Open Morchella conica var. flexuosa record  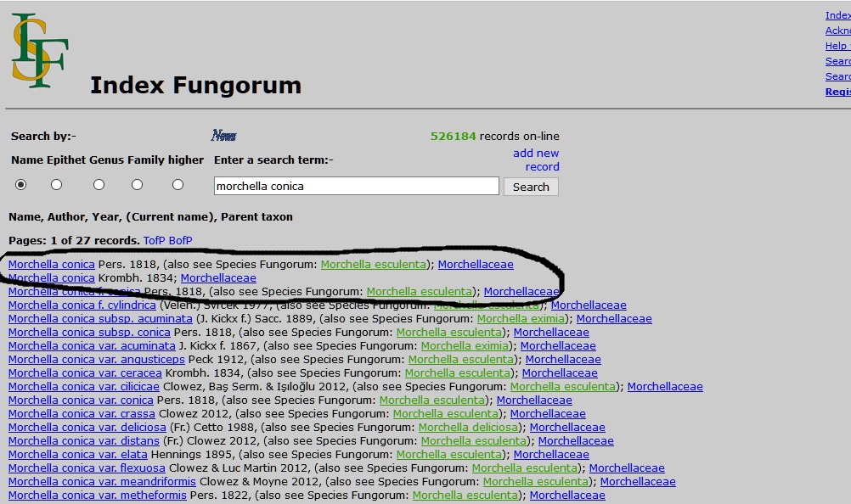(x=87, y=468)
